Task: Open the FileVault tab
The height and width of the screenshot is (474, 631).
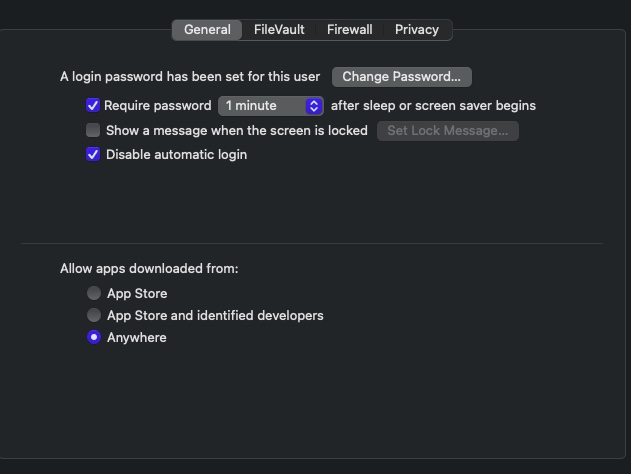Action: (x=279, y=30)
